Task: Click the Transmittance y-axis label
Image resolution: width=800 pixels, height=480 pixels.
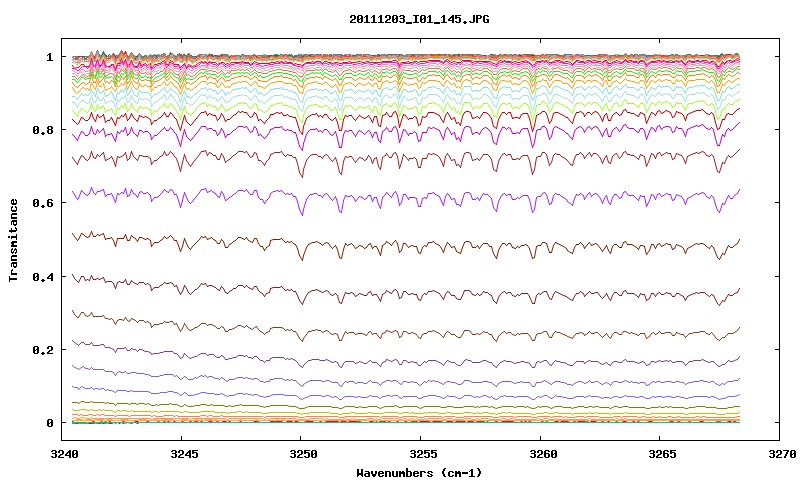Action: click(13, 240)
